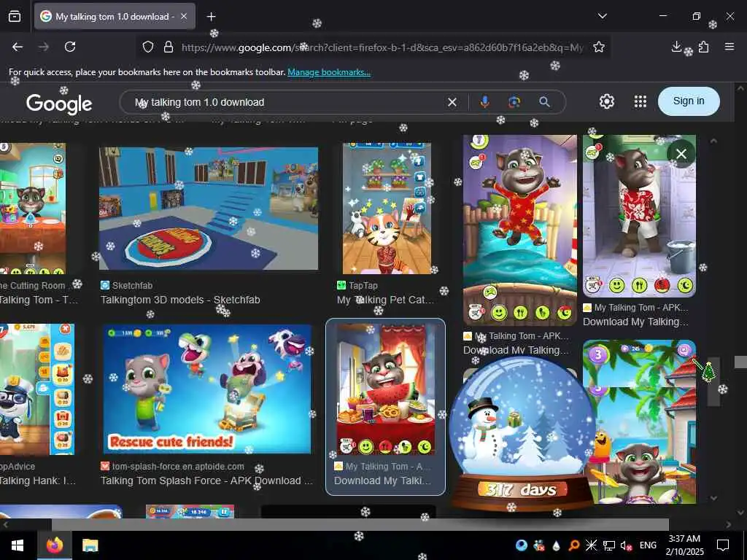Open the Firefox downloads panel
The width and height of the screenshot is (747, 560).
pyautogui.click(x=676, y=47)
